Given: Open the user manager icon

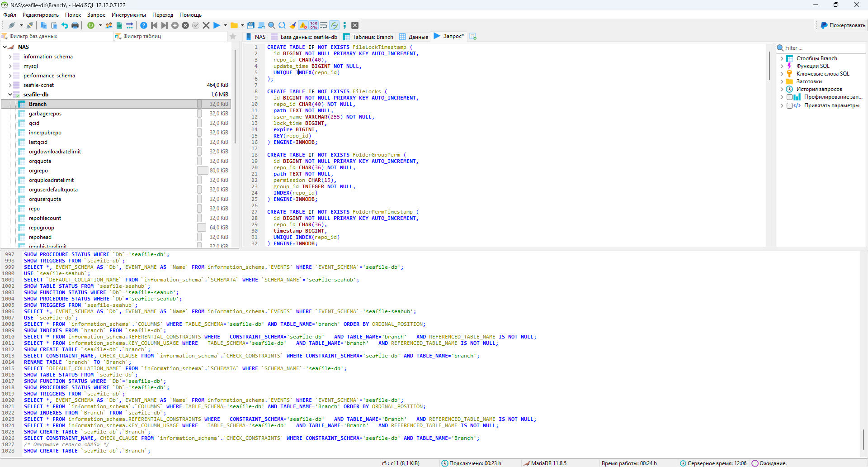Looking at the screenshot, I should [x=109, y=25].
